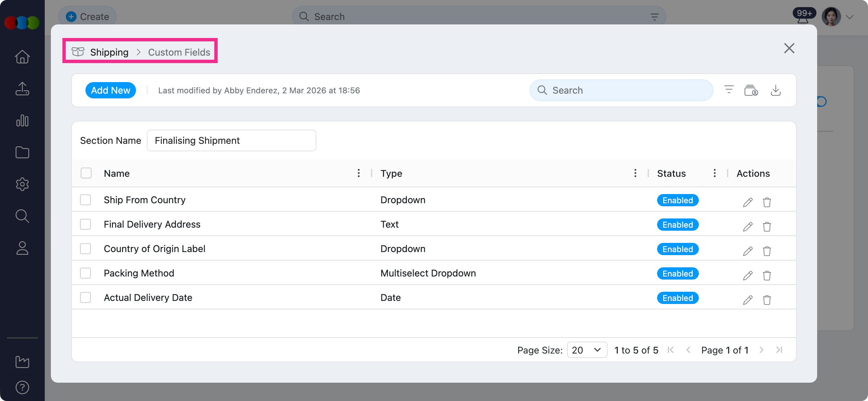Expand the Type column options menu

[x=635, y=173]
